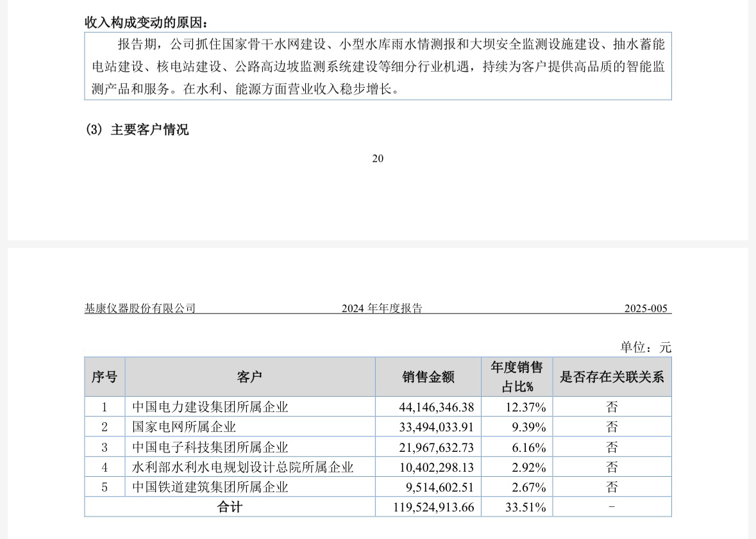Click serial number 1 in the table

click(105, 408)
